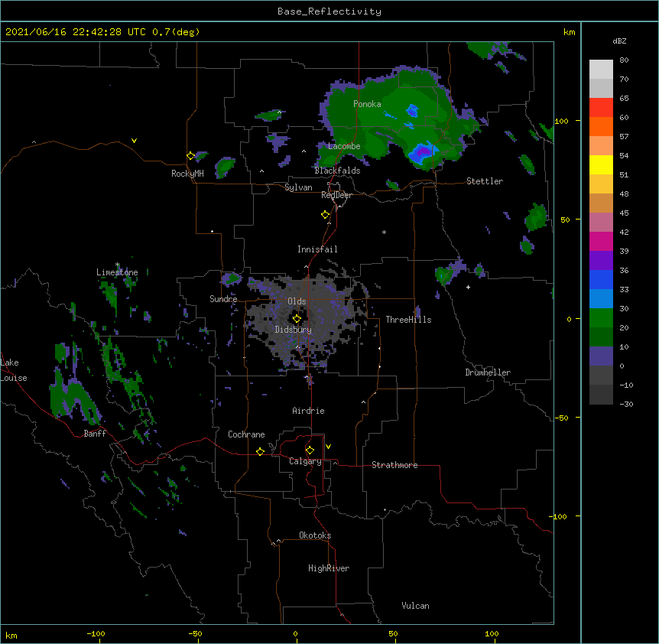659x644 pixels.
Task: Pick the magenta swatch at 42 dBZ
Action: [601, 241]
